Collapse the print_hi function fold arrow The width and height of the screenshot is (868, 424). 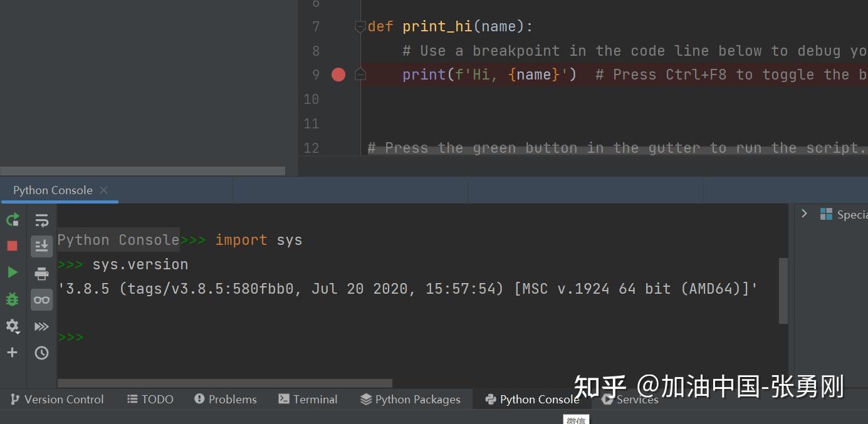click(x=360, y=26)
